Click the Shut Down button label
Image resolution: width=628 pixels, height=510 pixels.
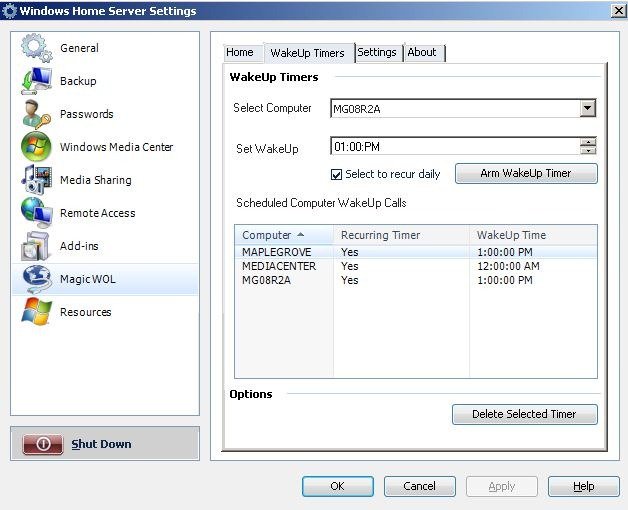pos(101,444)
